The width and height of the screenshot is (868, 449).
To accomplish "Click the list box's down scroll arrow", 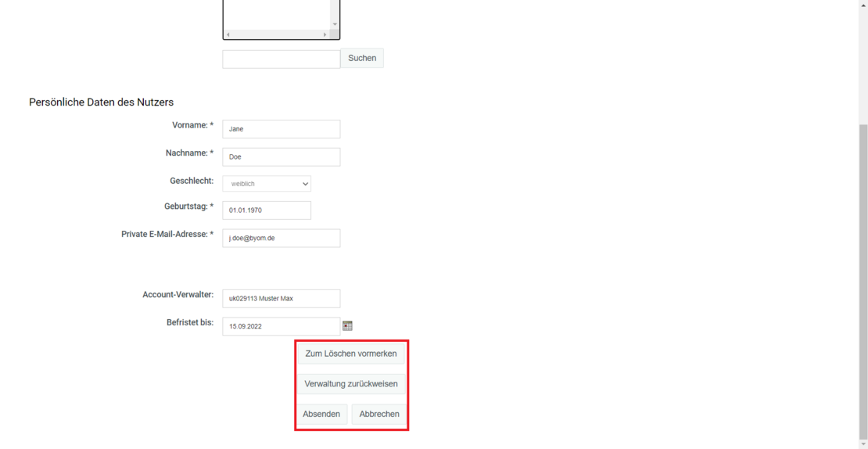I will (x=335, y=24).
